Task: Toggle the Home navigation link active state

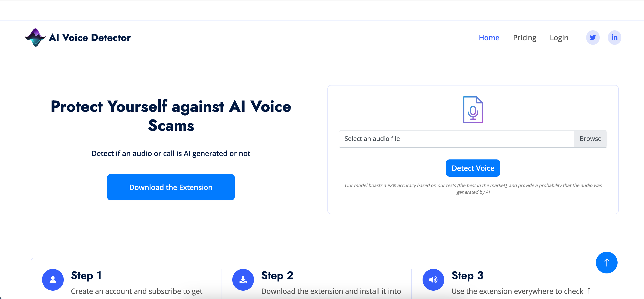Action: click(x=489, y=37)
